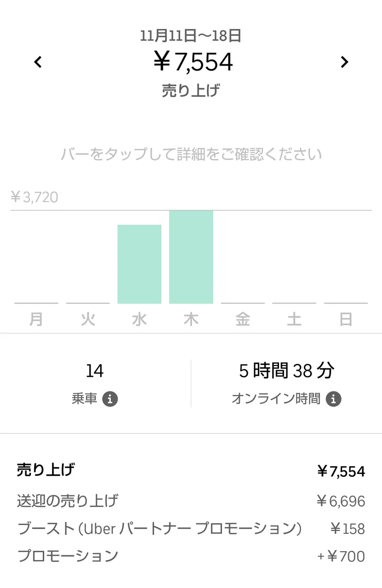Tap the info icon beside オンライン時間
382x588 pixels.
pos(334,399)
